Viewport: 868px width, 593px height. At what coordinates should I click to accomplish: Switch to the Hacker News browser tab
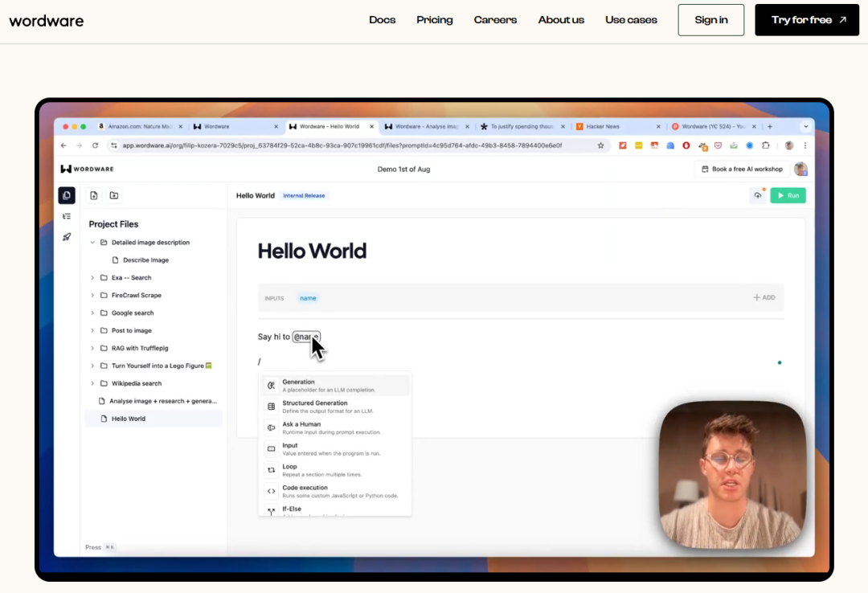[x=602, y=126]
